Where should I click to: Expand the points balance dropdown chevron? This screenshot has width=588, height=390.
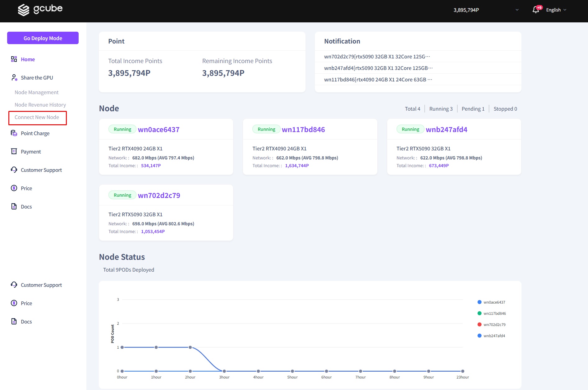pos(517,10)
